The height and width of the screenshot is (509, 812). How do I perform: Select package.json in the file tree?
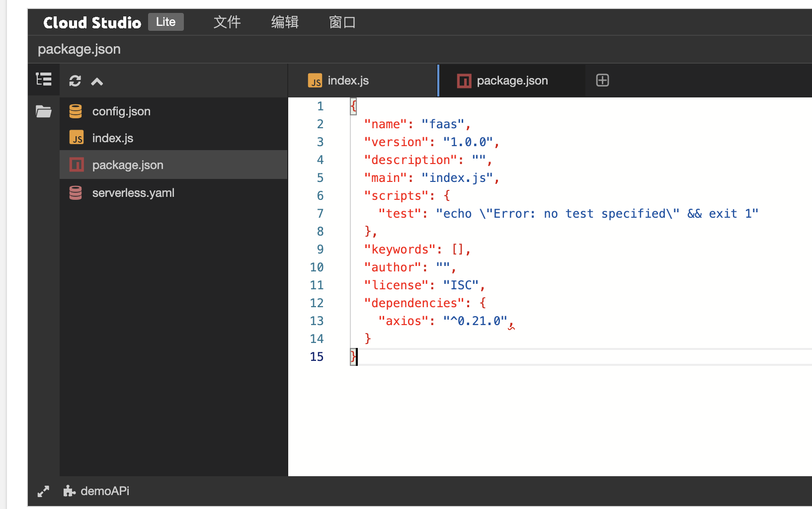click(128, 165)
